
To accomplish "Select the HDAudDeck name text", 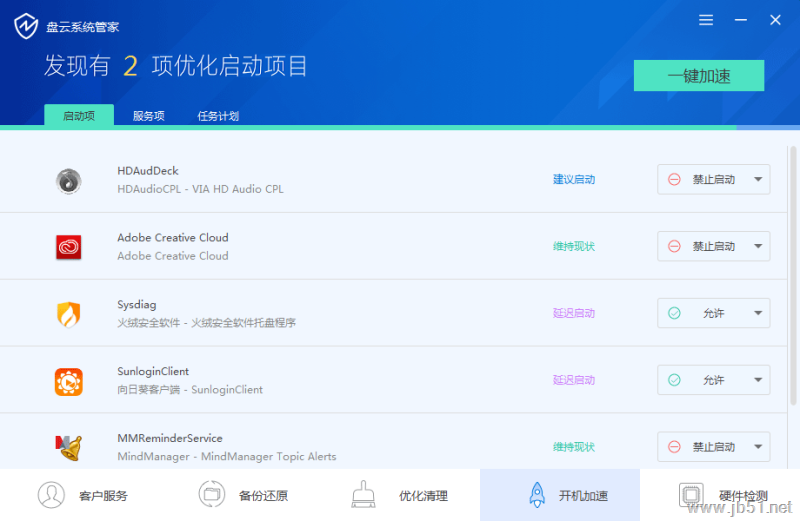I will click(148, 170).
